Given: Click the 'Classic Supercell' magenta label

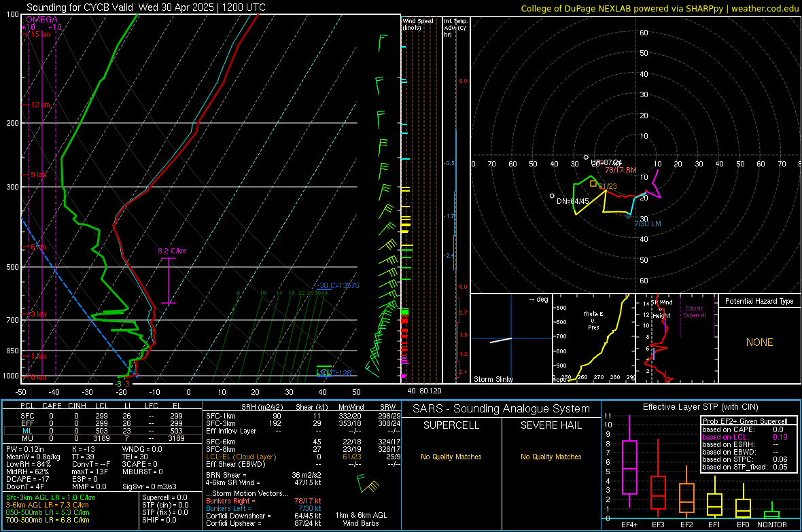Looking at the screenshot, I should click(x=694, y=312).
